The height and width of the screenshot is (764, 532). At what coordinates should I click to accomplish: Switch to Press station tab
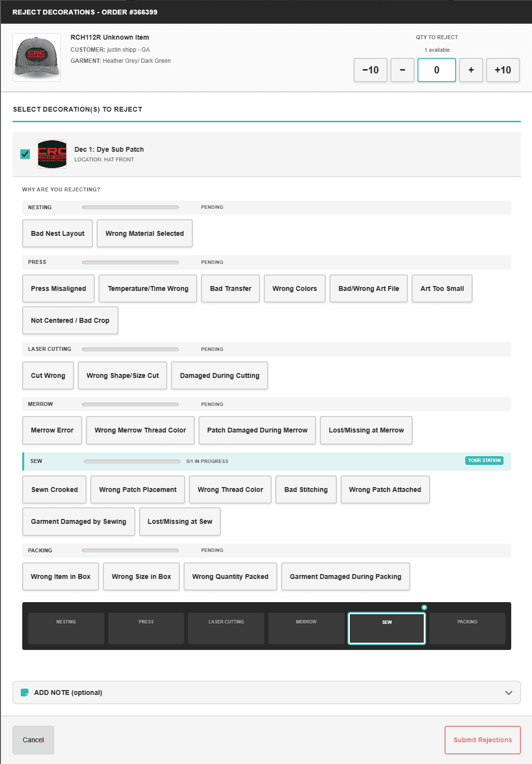coord(146,628)
